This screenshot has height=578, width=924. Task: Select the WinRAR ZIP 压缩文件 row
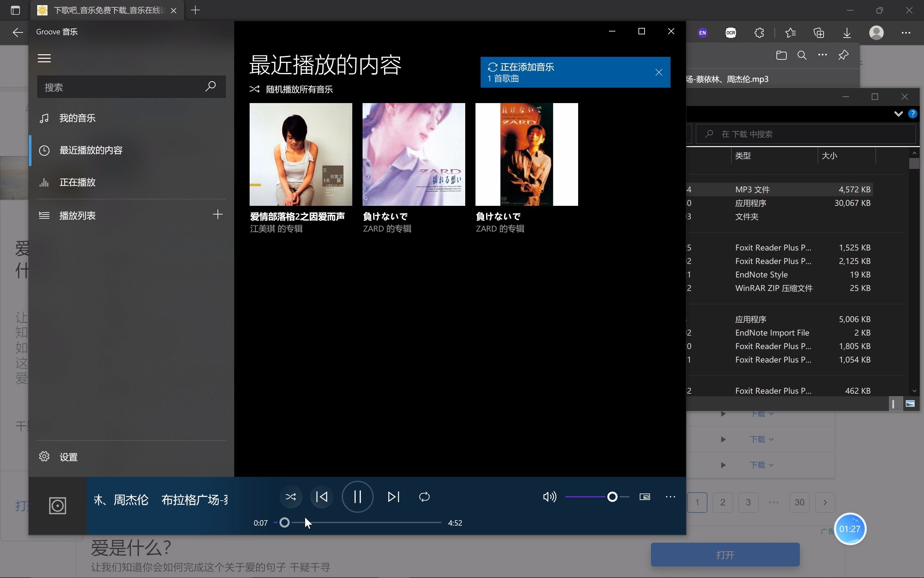(x=779, y=288)
